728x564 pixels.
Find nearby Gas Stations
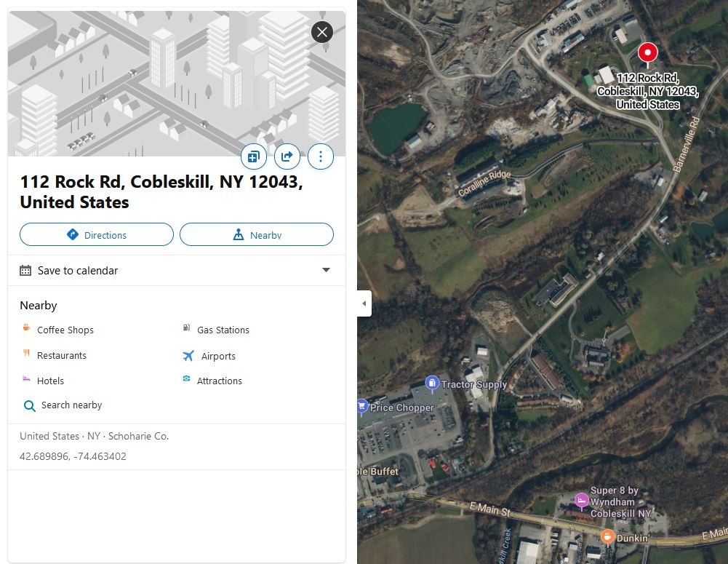[223, 330]
